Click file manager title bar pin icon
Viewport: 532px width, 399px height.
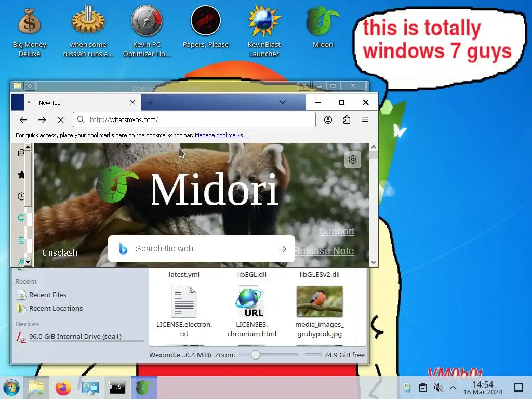click(x=30, y=86)
